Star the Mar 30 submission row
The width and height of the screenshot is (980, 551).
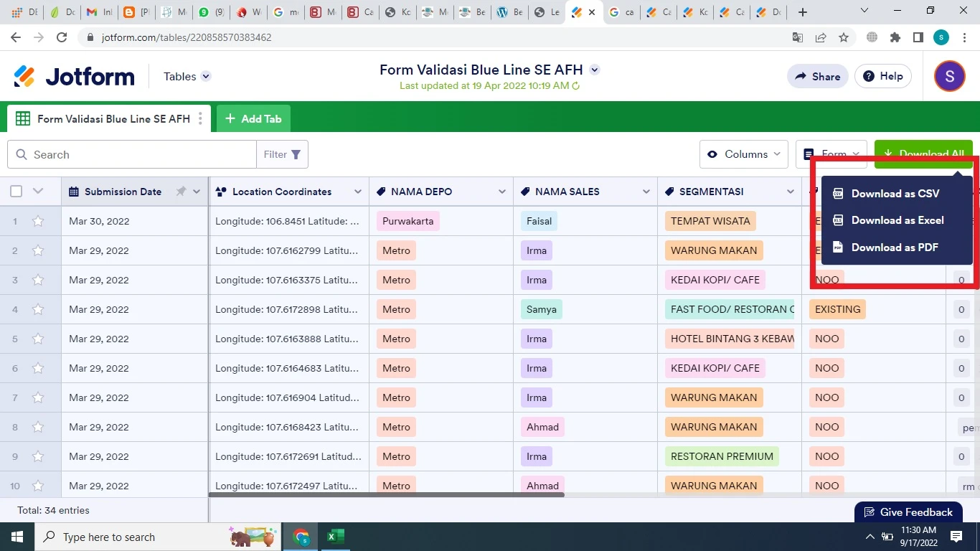pyautogui.click(x=37, y=221)
